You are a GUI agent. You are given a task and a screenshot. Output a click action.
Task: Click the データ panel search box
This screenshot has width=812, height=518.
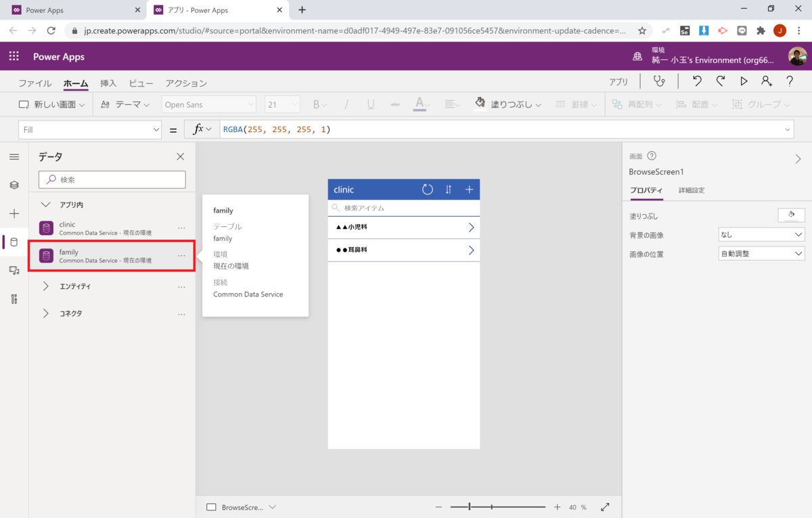(112, 179)
